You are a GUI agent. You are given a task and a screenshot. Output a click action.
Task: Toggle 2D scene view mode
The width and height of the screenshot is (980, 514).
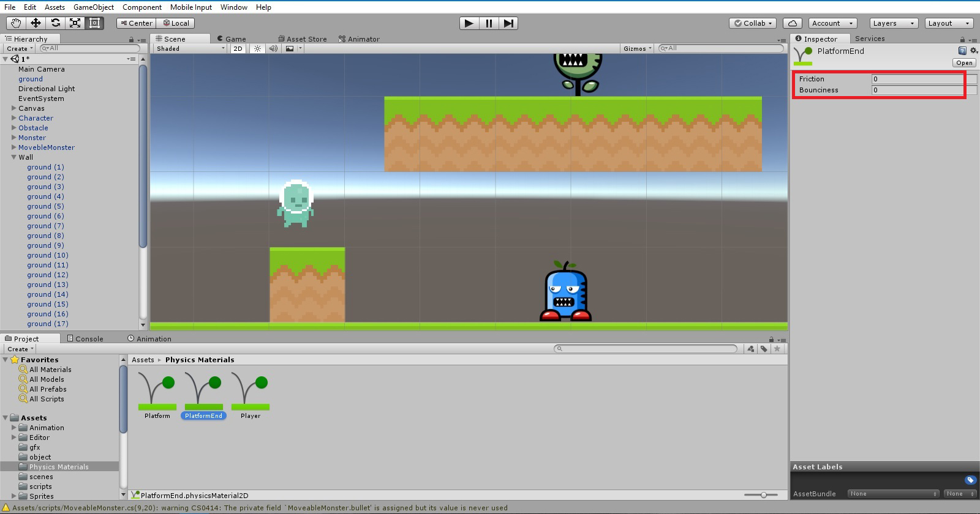pyautogui.click(x=238, y=48)
